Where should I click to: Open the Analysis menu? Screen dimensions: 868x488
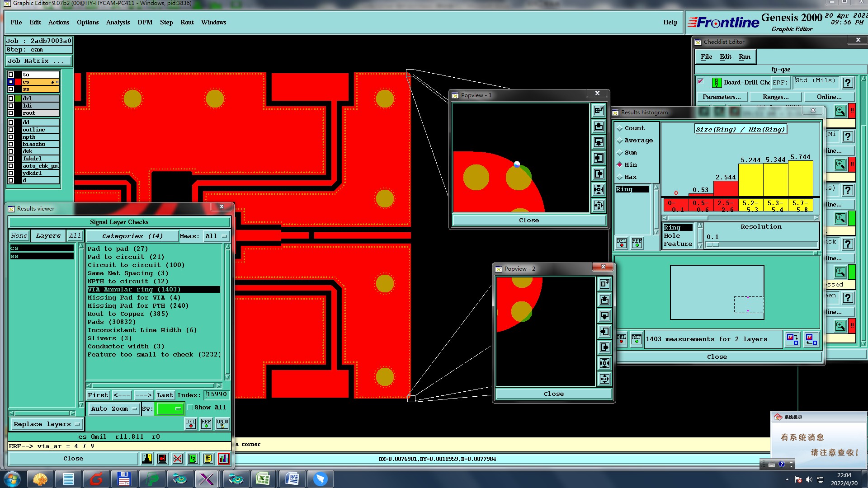(118, 22)
